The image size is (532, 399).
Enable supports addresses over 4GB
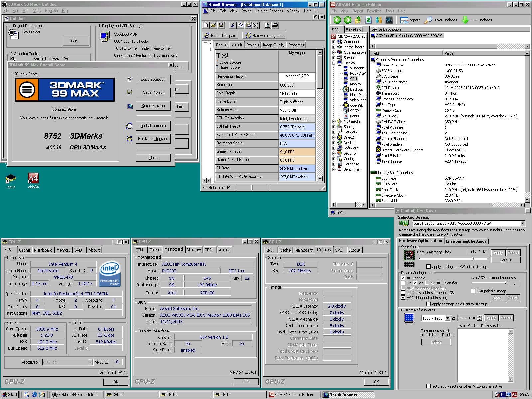(x=403, y=293)
